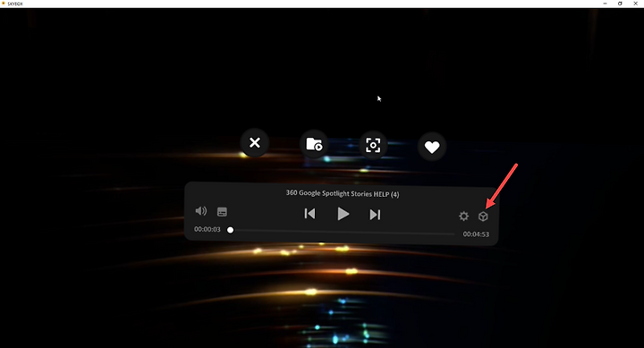Click the title 360 Google Spotlight Stories HELP (4)
The height and width of the screenshot is (348, 644).
coord(343,193)
